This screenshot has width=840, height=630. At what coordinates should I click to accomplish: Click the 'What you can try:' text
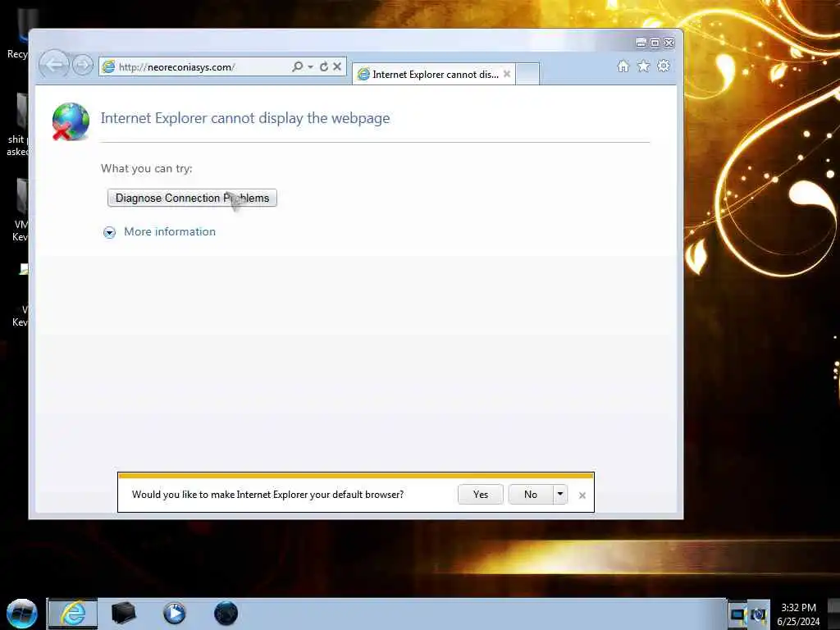tap(146, 168)
